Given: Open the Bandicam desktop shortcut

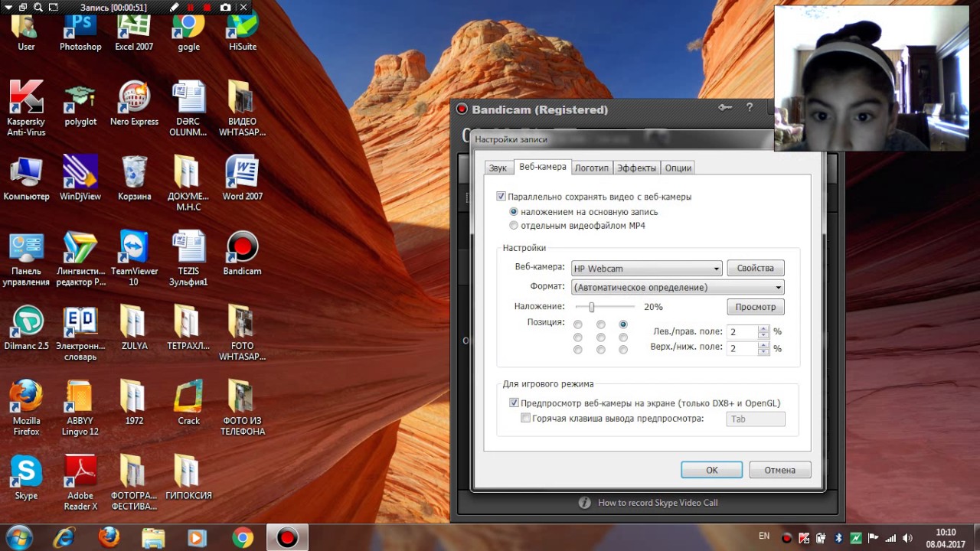Looking at the screenshot, I should [x=243, y=253].
